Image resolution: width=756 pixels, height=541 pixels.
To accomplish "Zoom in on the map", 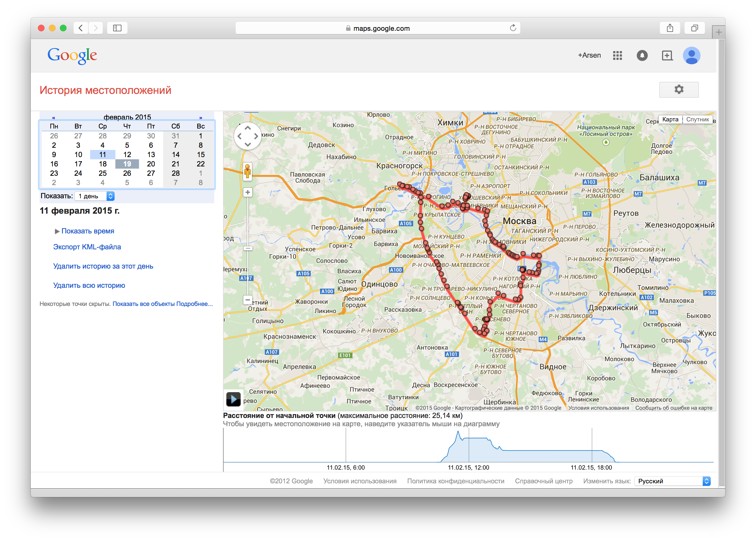I will pos(247,192).
